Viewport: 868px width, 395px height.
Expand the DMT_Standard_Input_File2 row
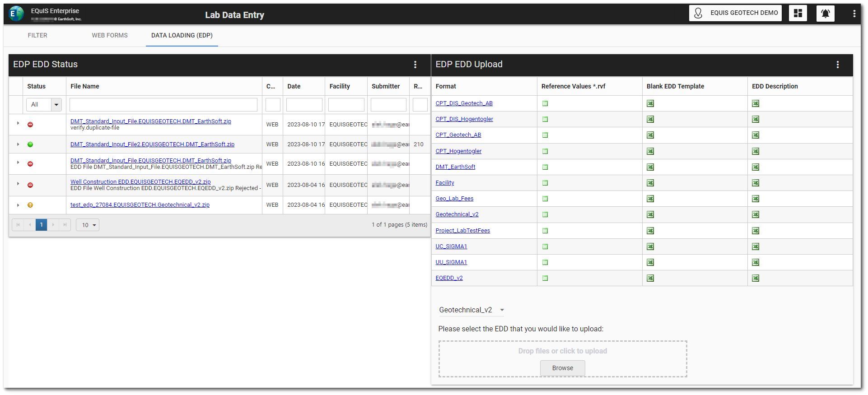click(x=18, y=144)
